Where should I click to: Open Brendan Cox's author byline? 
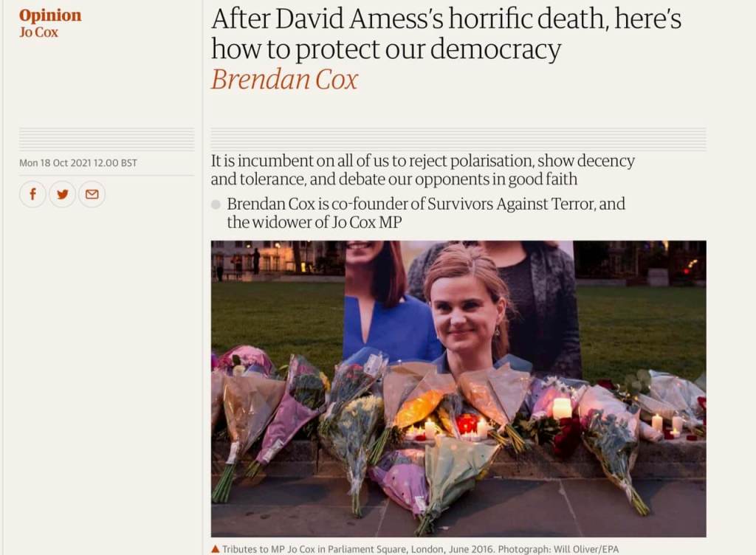click(x=284, y=79)
